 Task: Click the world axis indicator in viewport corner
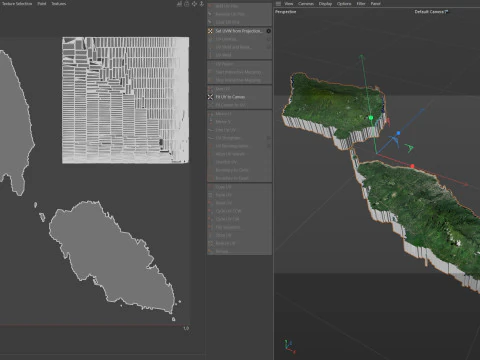[289, 347]
